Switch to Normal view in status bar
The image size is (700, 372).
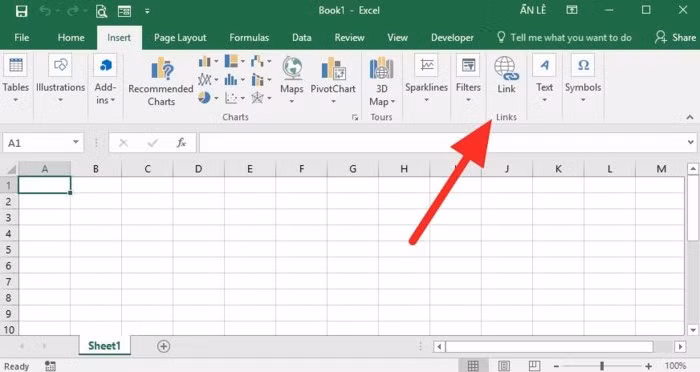[x=473, y=366]
